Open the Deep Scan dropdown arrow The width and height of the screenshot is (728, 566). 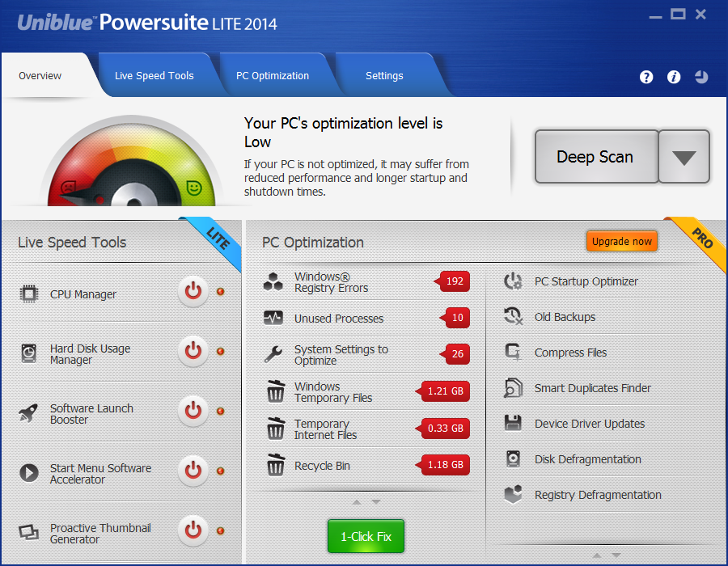click(684, 157)
